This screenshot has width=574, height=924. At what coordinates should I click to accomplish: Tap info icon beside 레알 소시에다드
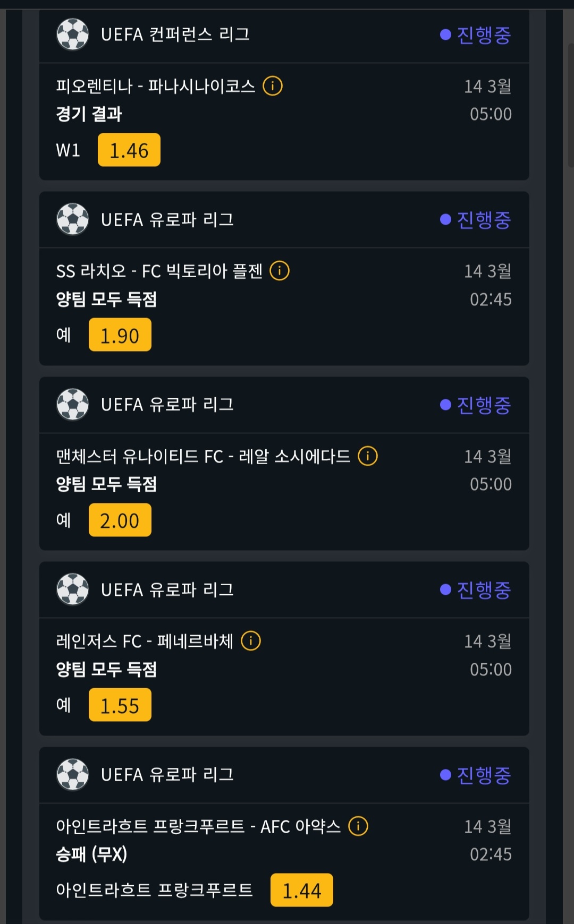[x=368, y=456]
